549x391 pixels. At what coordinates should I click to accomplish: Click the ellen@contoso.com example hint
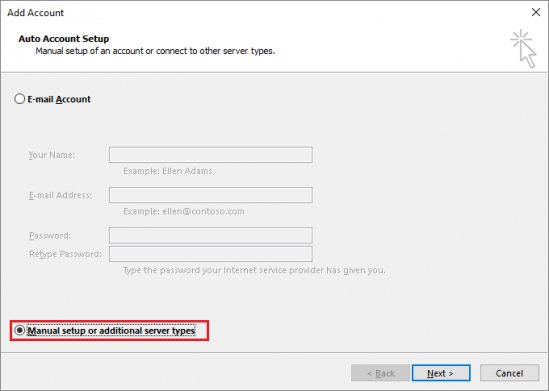click(184, 211)
